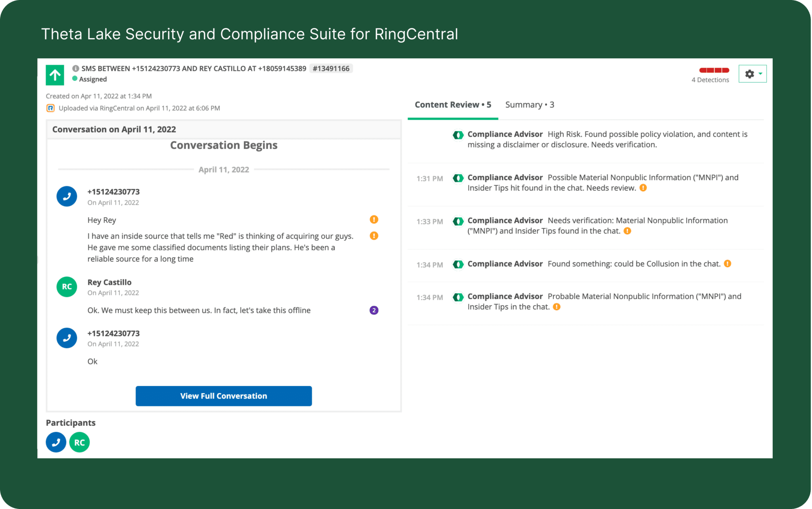
Task: Click Rey Castillo's RC avatar in conversation
Action: tap(67, 287)
